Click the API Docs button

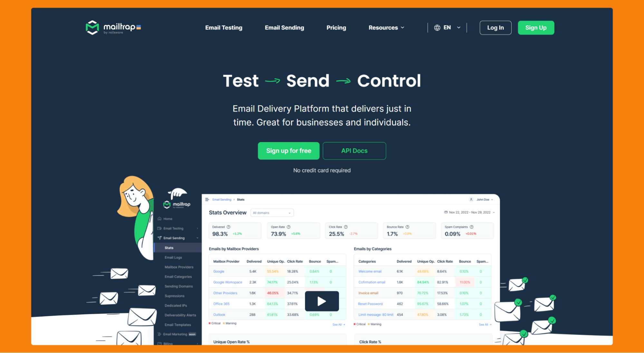[354, 150]
